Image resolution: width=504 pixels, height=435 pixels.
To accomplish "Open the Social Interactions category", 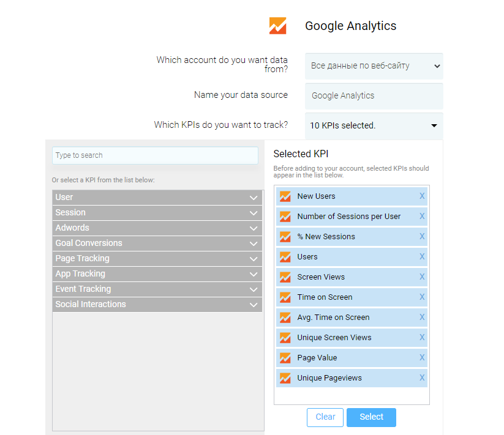I will [157, 304].
